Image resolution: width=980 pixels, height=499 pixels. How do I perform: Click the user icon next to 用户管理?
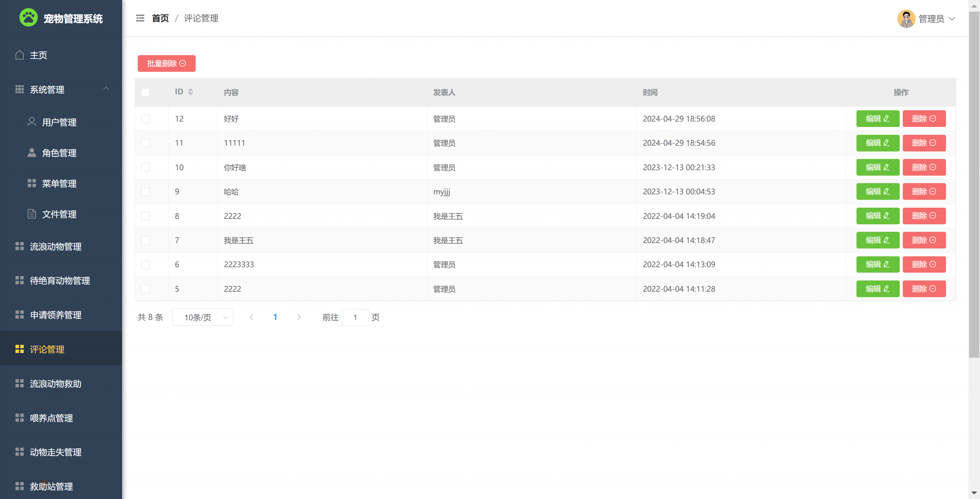pos(32,122)
